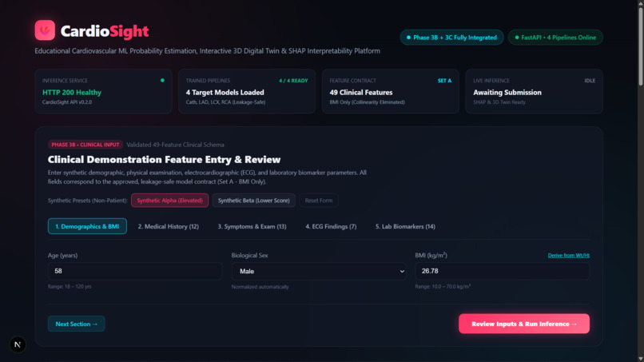Image resolution: width=644 pixels, height=362 pixels.
Task: Click the CardioSight heart logo icon
Action: click(45, 30)
